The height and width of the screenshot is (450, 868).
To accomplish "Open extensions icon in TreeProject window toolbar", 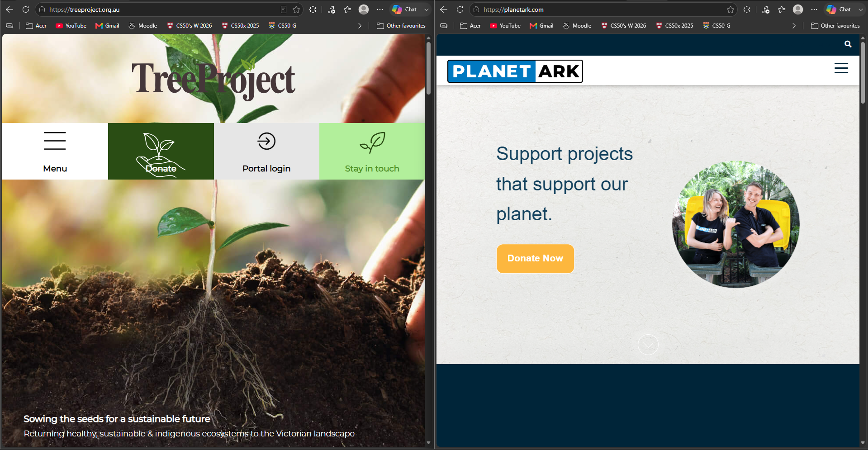I will point(313,9).
